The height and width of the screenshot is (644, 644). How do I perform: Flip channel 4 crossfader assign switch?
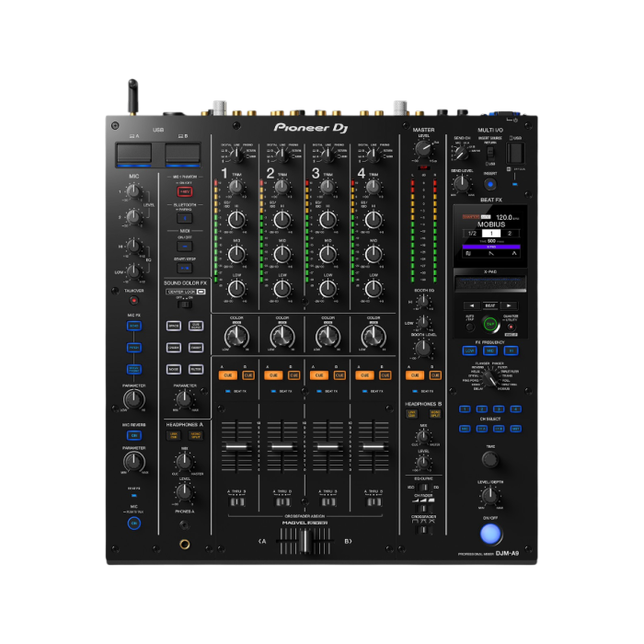click(x=374, y=501)
